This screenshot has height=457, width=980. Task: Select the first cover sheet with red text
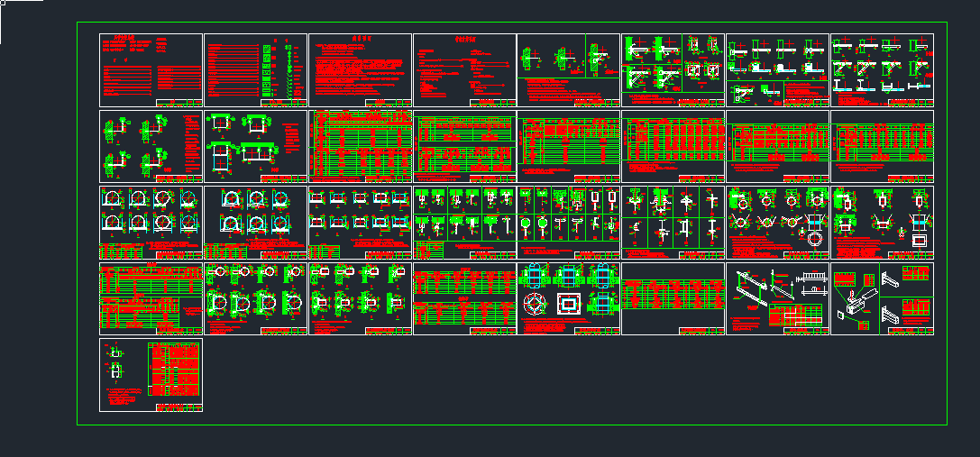point(151,70)
